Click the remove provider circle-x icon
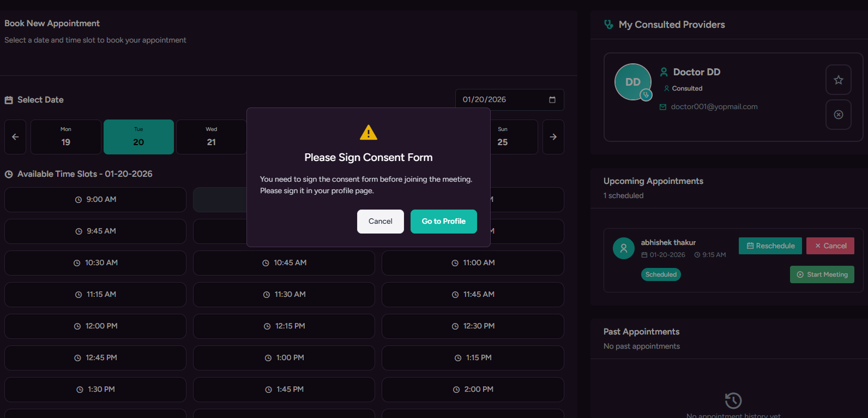868x418 pixels. click(838, 115)
